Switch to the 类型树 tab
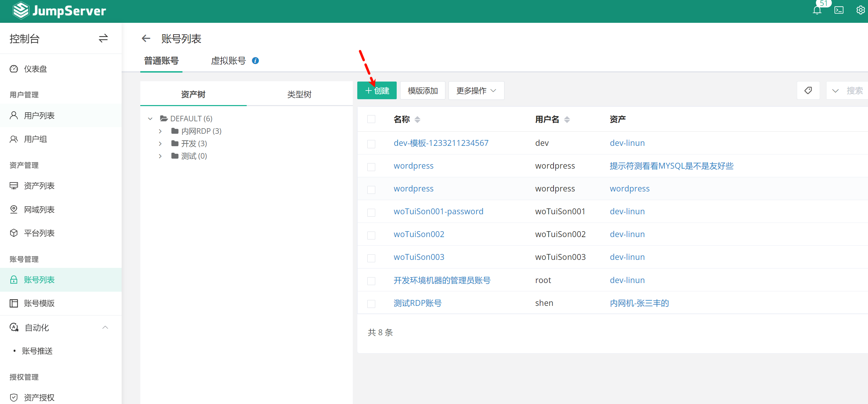 (299, 94)
